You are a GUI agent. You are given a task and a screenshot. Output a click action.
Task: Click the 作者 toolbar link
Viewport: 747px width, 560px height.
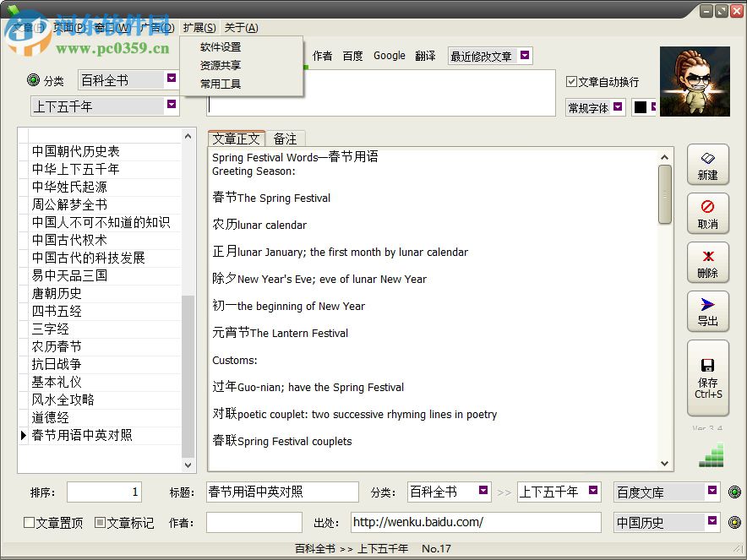323,56
